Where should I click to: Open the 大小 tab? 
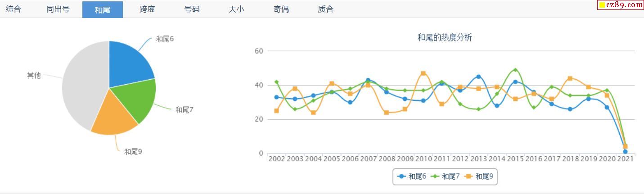(x=236, y=9)
